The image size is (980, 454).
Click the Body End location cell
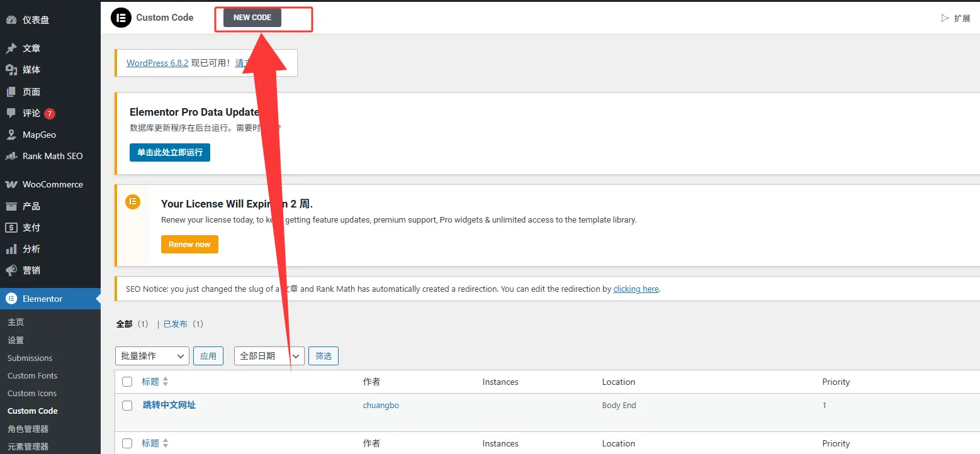pos(619,406)
